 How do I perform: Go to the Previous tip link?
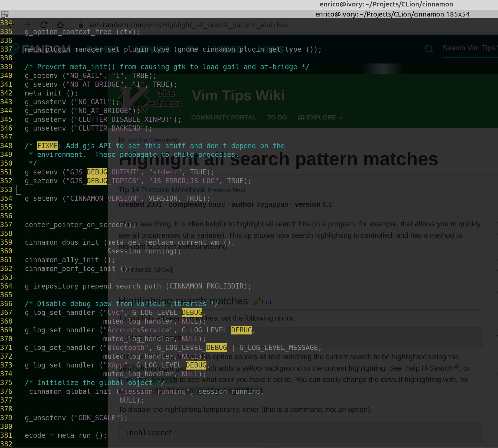point(219,190)
